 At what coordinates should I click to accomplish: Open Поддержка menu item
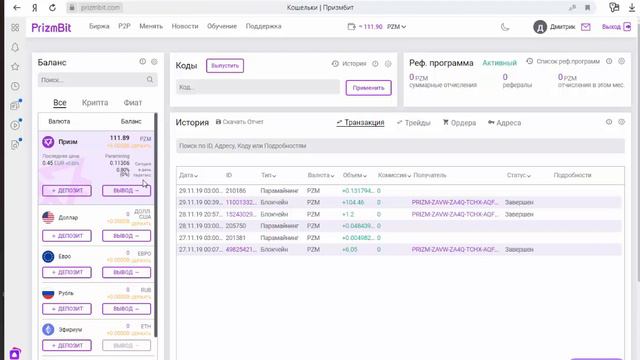click(x=264, y=26)
